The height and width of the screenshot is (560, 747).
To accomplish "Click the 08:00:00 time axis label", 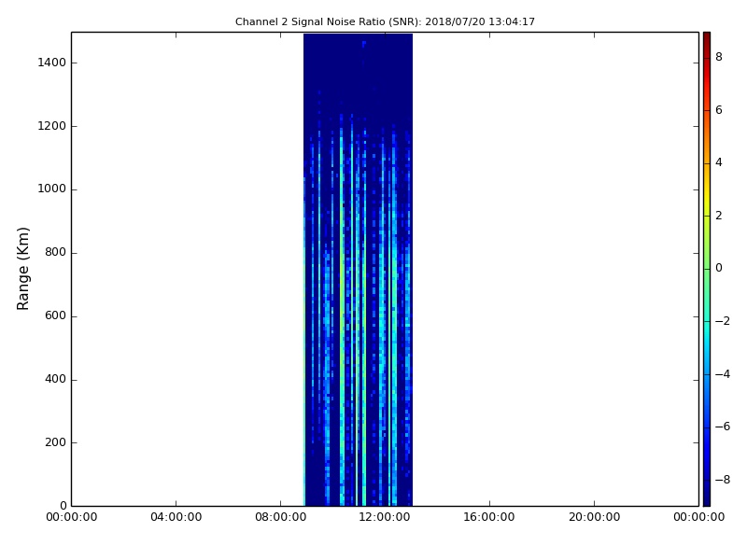I will 281,517.
